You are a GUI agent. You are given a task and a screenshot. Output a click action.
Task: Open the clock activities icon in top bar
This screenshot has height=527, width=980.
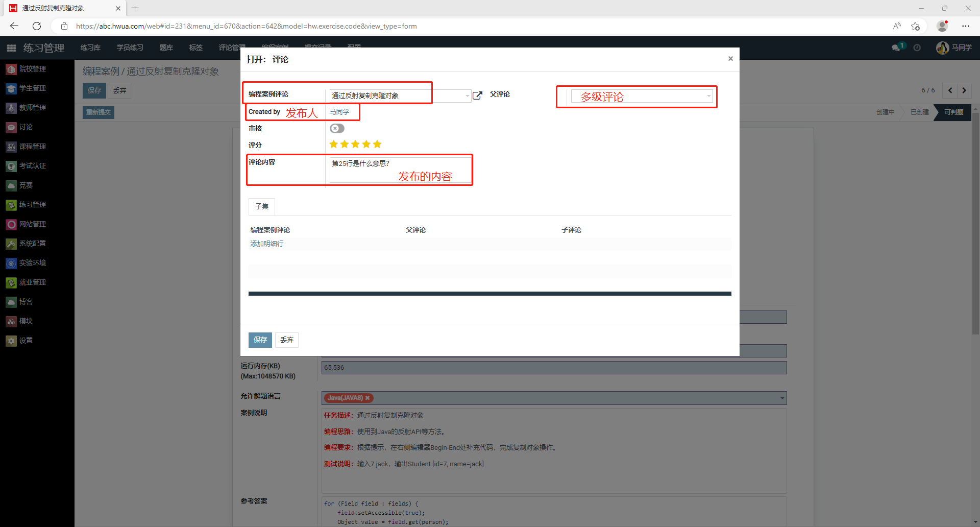917,47
